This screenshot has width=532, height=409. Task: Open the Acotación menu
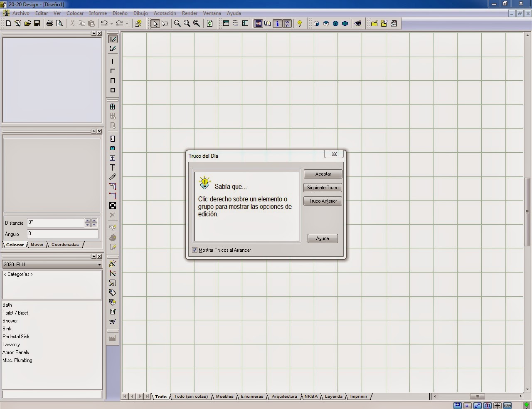click(165, 13)
